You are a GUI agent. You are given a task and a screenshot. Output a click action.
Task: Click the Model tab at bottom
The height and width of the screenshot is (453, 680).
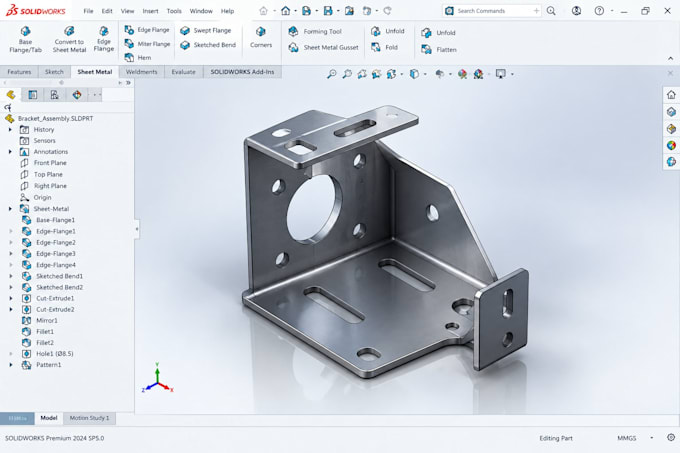click(x=49, y=418)
